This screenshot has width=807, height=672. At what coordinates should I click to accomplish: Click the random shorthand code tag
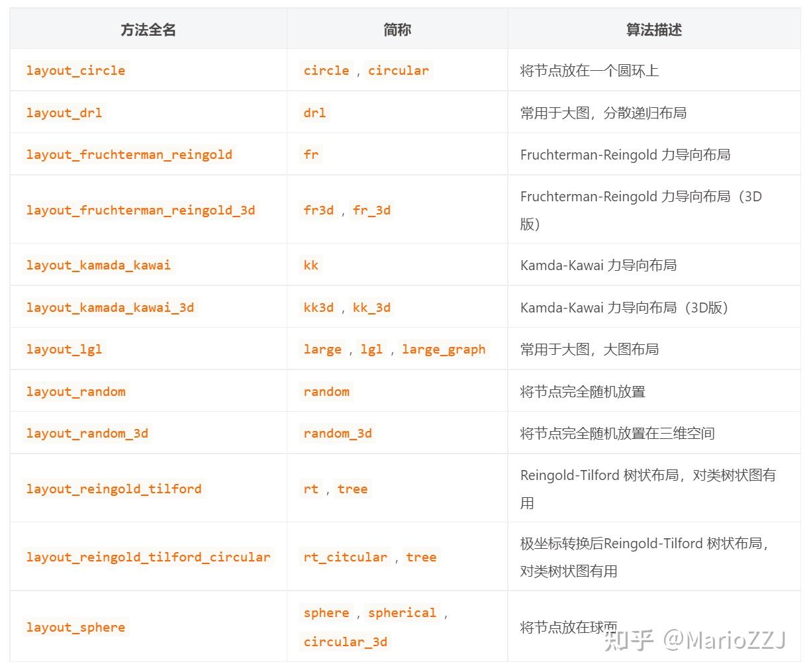click(x=326, y=391)
